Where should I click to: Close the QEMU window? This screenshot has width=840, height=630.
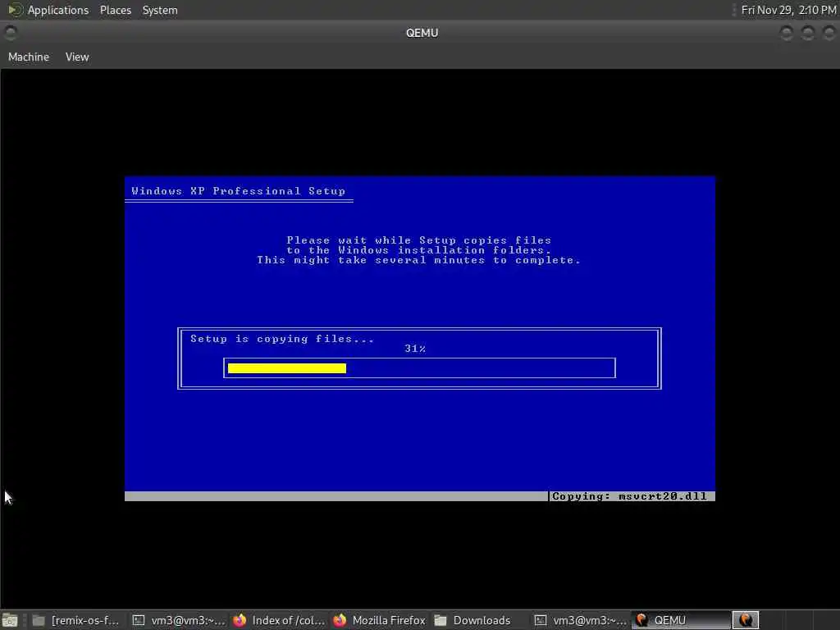coord(829,33)
